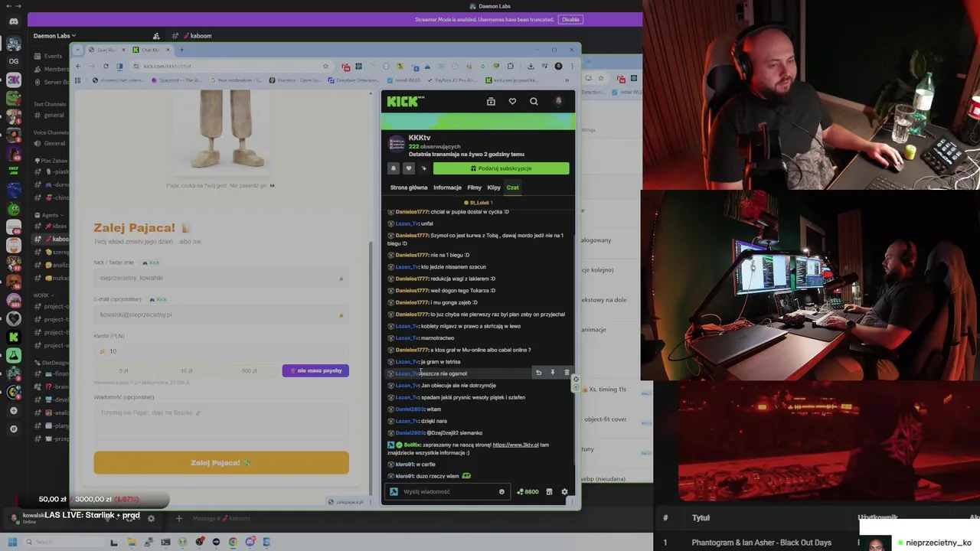This screenshot has height=551, width=980.
Task: Toggle follow heart for KKKtv channel
Action: [x=408, y=168]
